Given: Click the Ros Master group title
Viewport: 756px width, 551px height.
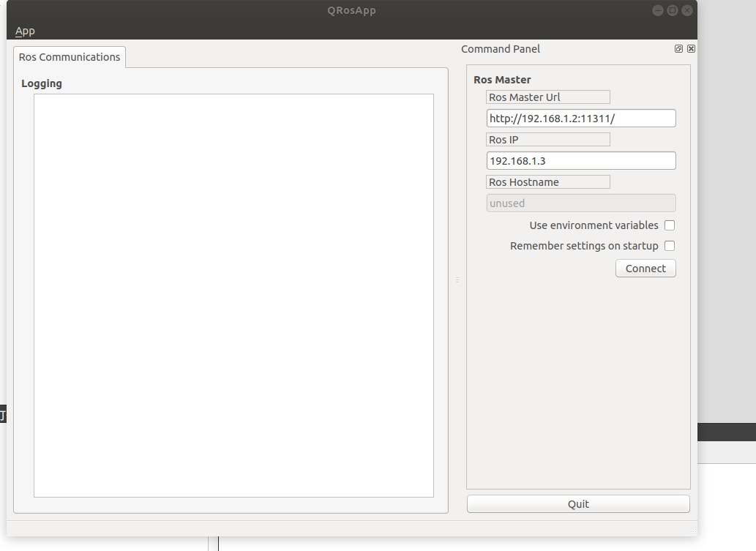Looking at the screenshot, I should point(502,80).
